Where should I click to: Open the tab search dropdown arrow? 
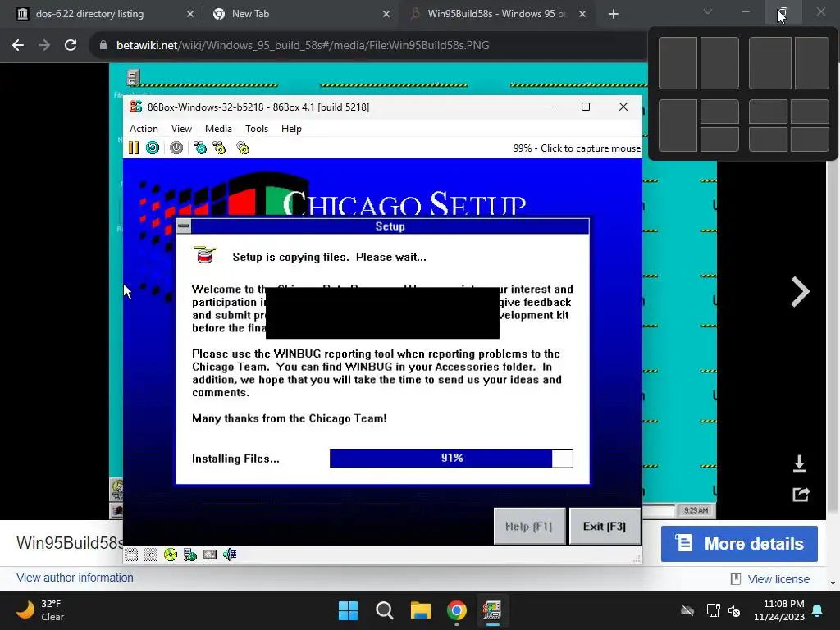[708, 11]
